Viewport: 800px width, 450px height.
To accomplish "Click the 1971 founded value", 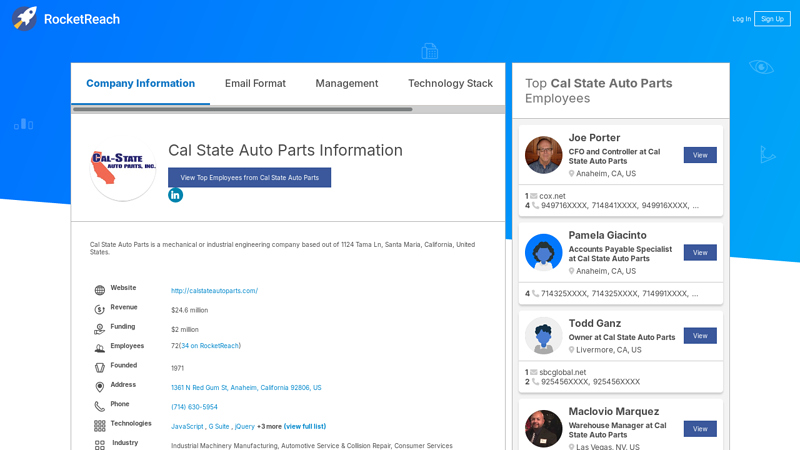I will 177,368.
